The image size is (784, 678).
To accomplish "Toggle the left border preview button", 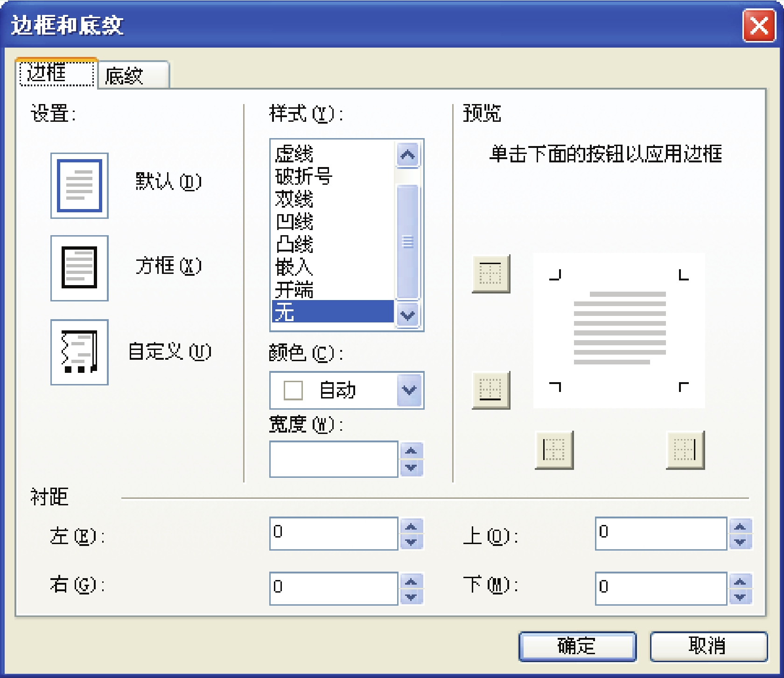I will tap(554, 450).
